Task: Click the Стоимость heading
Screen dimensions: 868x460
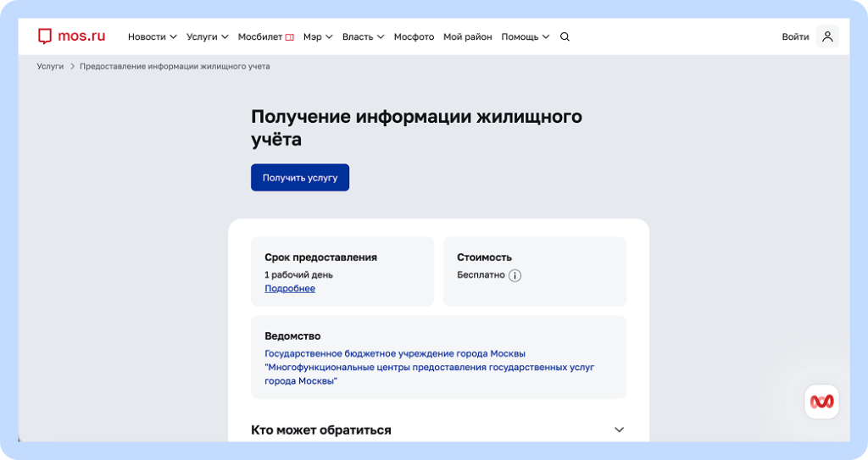Action: pyautogui.click(x=484, y=258)
